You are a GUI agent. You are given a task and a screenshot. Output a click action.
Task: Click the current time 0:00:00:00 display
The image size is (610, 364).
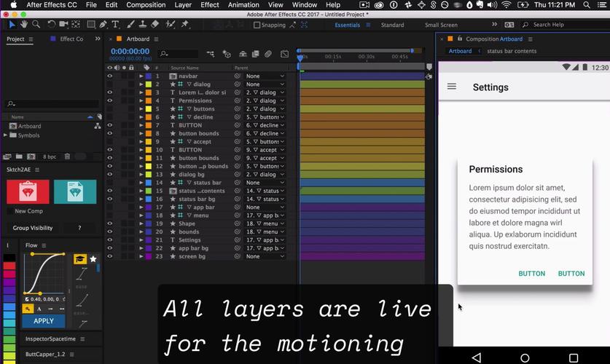(x=130, y=51)
